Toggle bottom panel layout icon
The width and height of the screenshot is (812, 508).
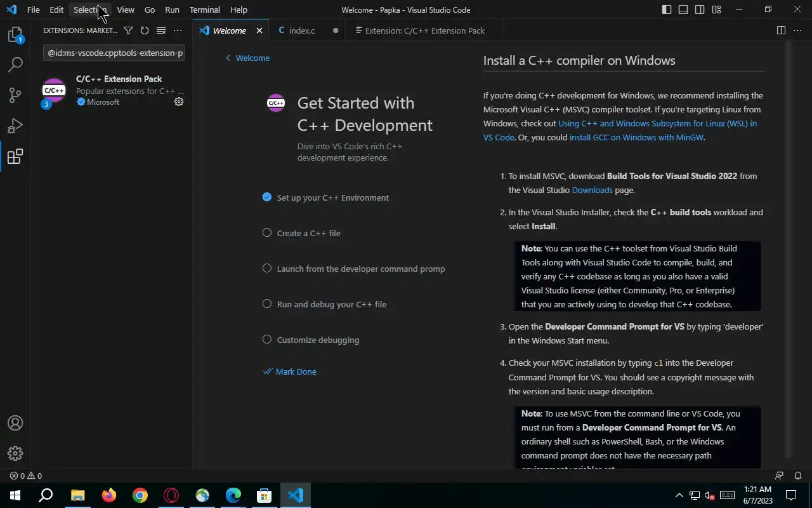click(x=683, y=10)
